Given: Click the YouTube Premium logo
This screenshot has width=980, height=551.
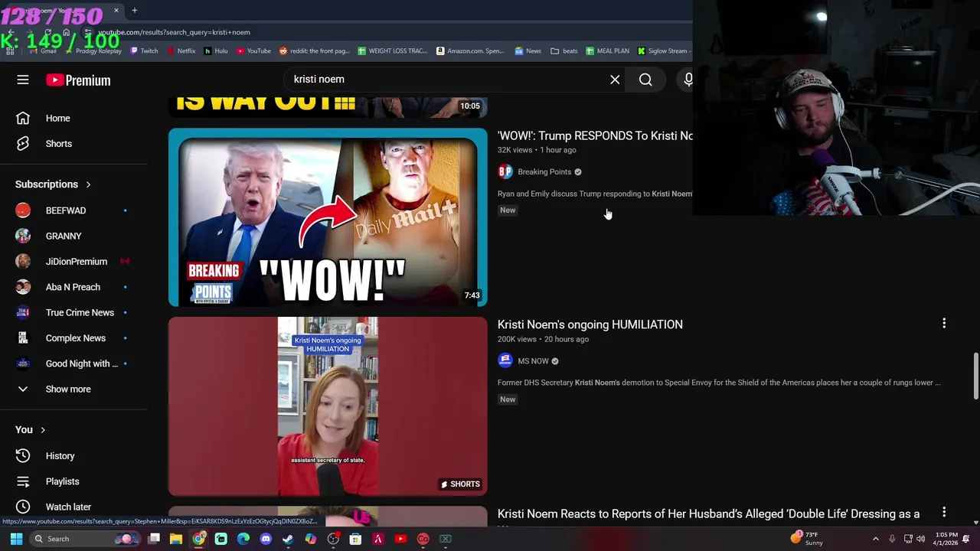Looking at the screenshot, I should (78, 80).
